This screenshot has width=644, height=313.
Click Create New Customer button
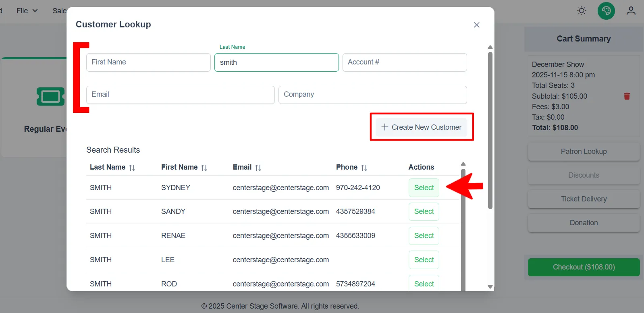421,127
